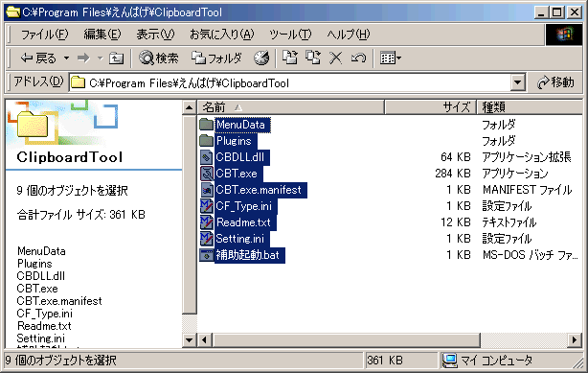Viewport: 588px width, 373px height.
Task: Click the horizontal scrollbar right arrow
Action: click(x=575, y=340)
